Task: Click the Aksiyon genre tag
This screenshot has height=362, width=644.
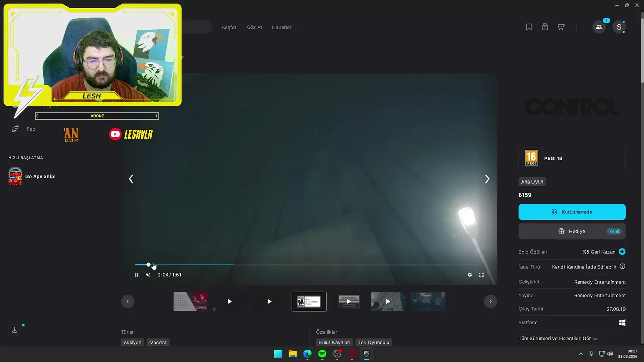Action: pos(133,342)
